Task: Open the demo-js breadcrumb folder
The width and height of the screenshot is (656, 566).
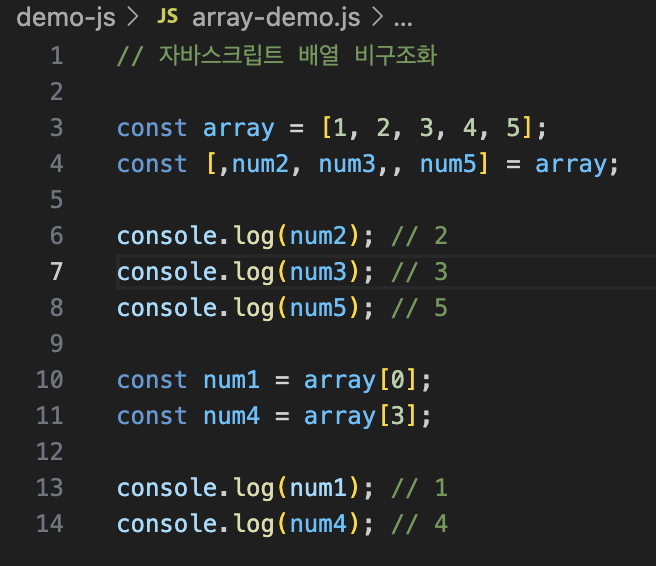Action: [x=66, y=18]
